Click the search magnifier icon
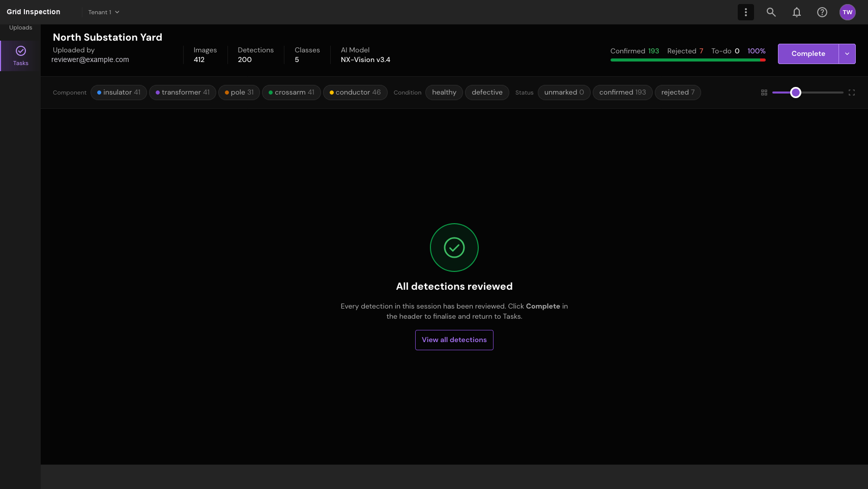Screen dimensions: 868x489 point(771,12)
